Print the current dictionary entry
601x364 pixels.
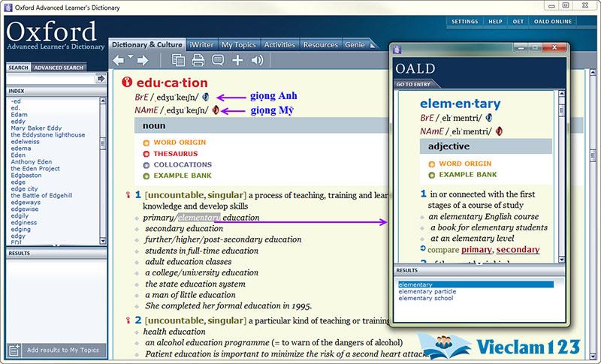(198, 60)
